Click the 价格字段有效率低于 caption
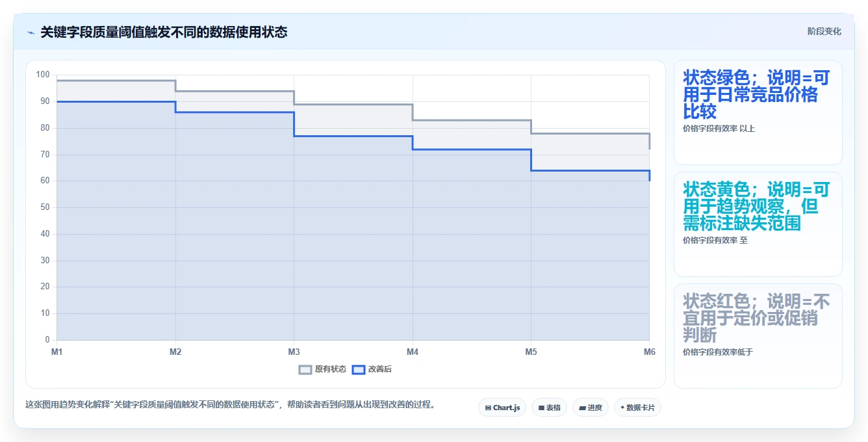The width and height of the screenshot is (868, 442). (x=717, y=352)
